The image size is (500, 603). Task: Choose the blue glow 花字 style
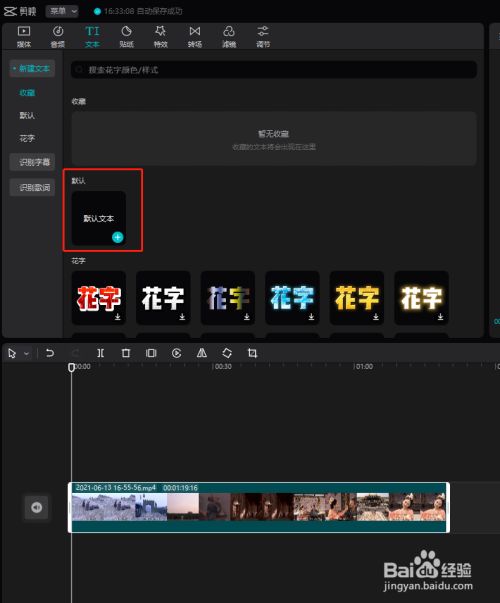click(292, 298)
